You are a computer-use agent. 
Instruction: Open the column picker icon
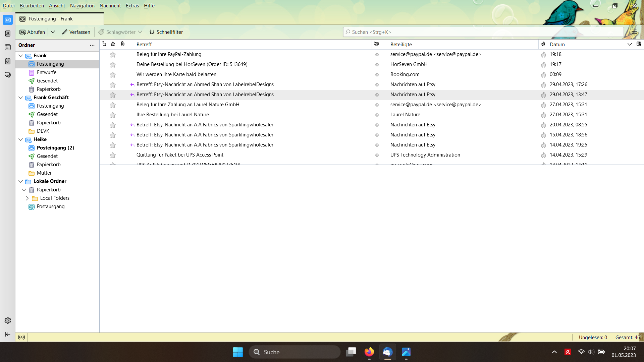point(639,44)
